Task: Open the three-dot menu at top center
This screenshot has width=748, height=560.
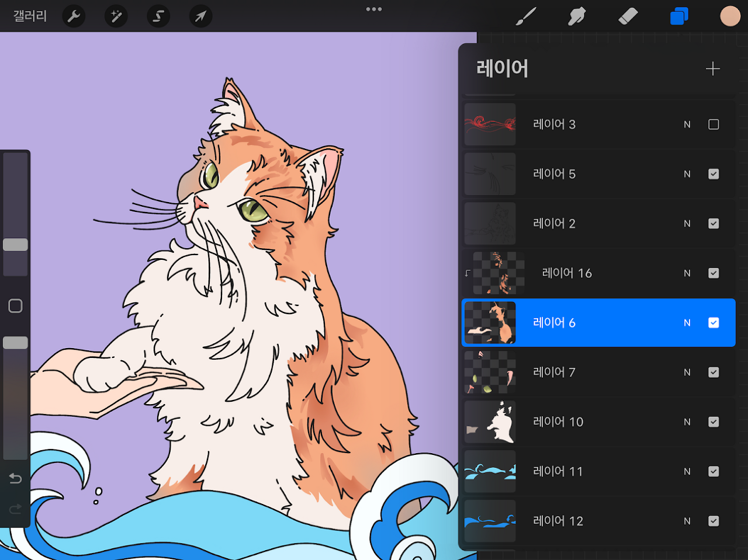Action: (x=374, y=9)
